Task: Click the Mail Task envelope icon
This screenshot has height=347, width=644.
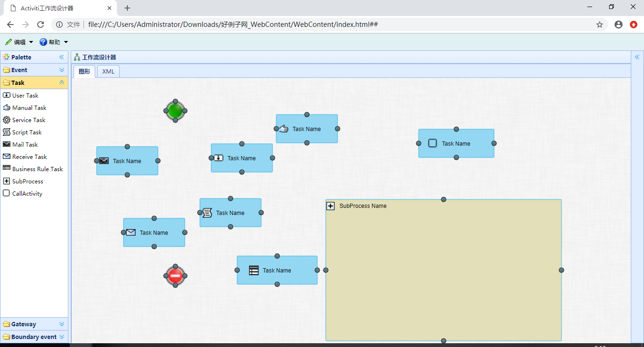Action: tap(7, 144)
